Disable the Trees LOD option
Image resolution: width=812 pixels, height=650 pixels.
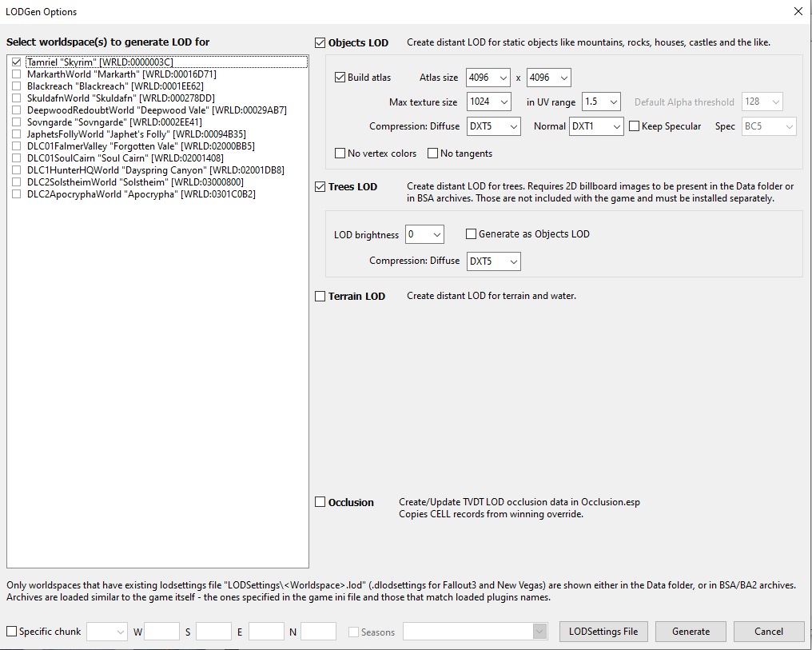coord(320,187)
